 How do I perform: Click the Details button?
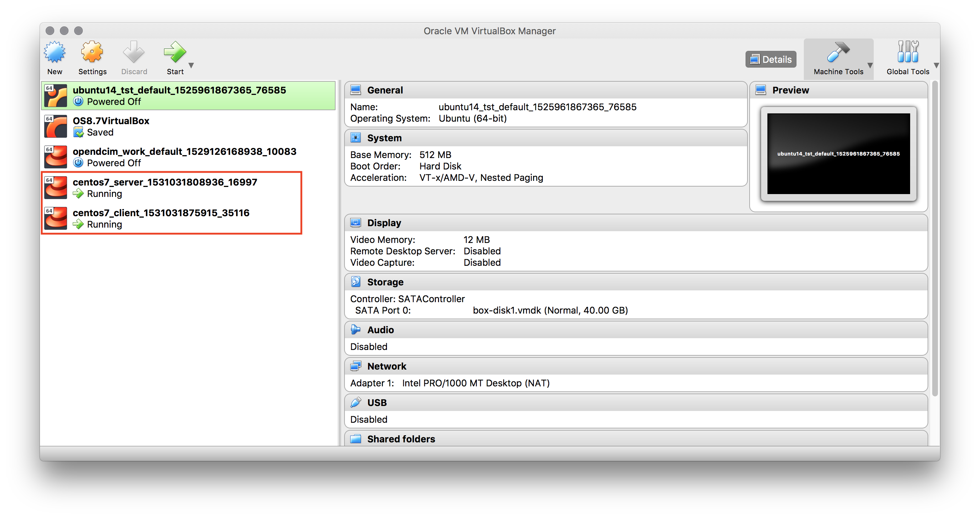[771, 59]
